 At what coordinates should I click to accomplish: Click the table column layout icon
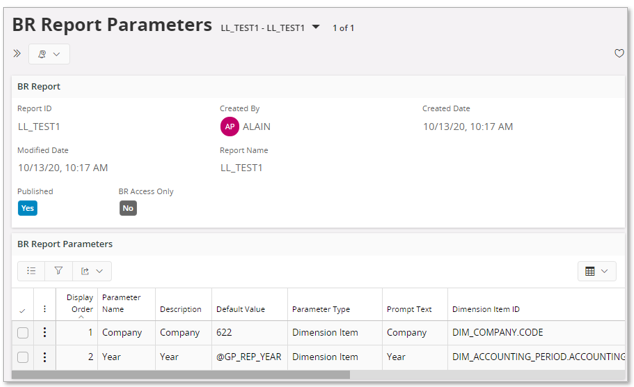[590, 271]
